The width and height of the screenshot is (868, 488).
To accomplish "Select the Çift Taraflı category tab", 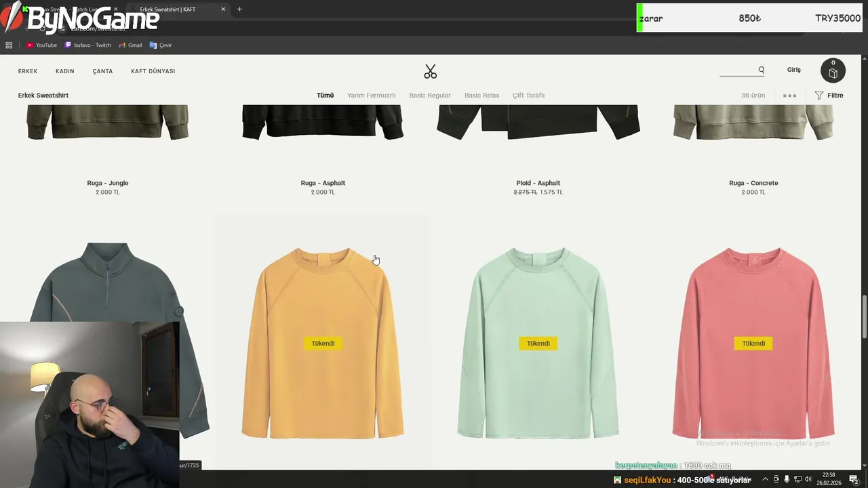I will point(528,96).
